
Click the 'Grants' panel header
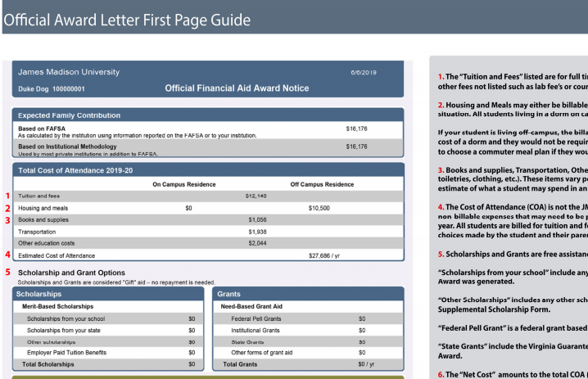(308, 294)
